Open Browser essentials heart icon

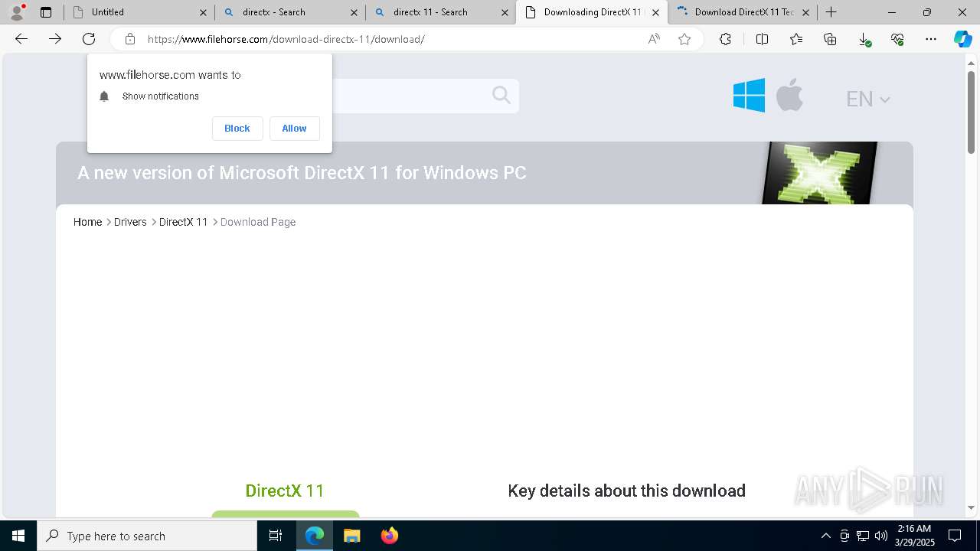pyautogui.click(x=897, y=39)
